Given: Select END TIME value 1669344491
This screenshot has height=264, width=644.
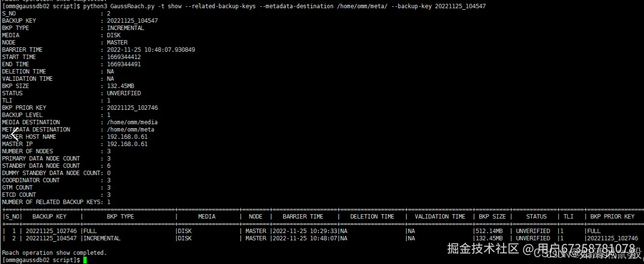Looking at the screenshot, I should [124, 64].
